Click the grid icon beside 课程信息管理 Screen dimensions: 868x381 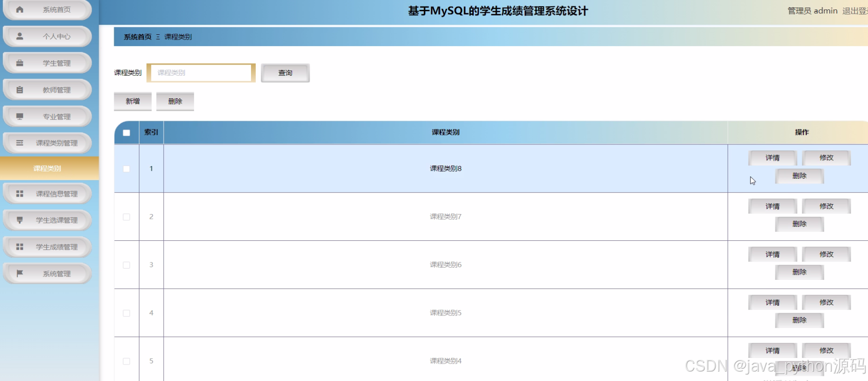tap(20, 194)
